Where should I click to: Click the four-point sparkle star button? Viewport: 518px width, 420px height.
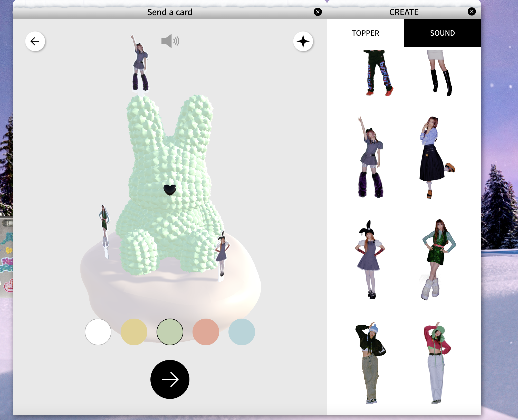tap(303, 41)
